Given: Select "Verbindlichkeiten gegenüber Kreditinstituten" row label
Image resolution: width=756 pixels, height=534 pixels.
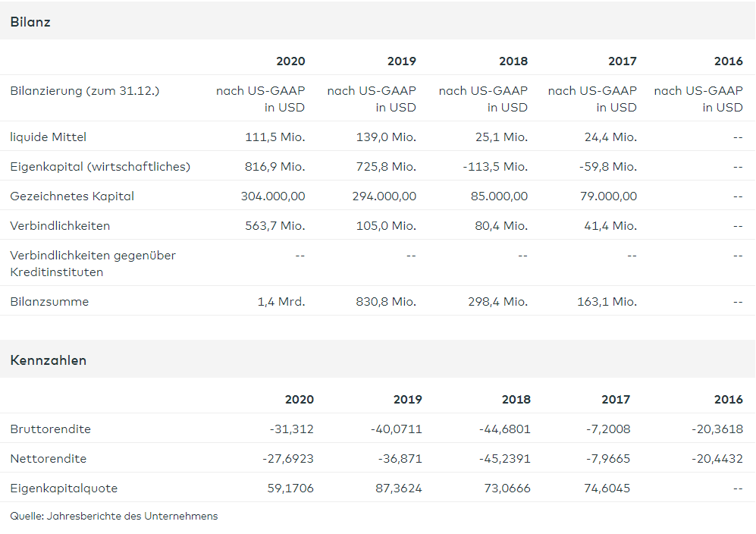Looking at the screenshot, I should click(93, 263).
